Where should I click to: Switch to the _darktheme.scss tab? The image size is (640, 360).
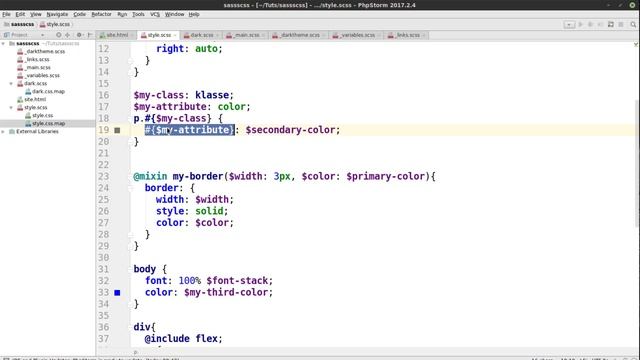click(297, 36)
